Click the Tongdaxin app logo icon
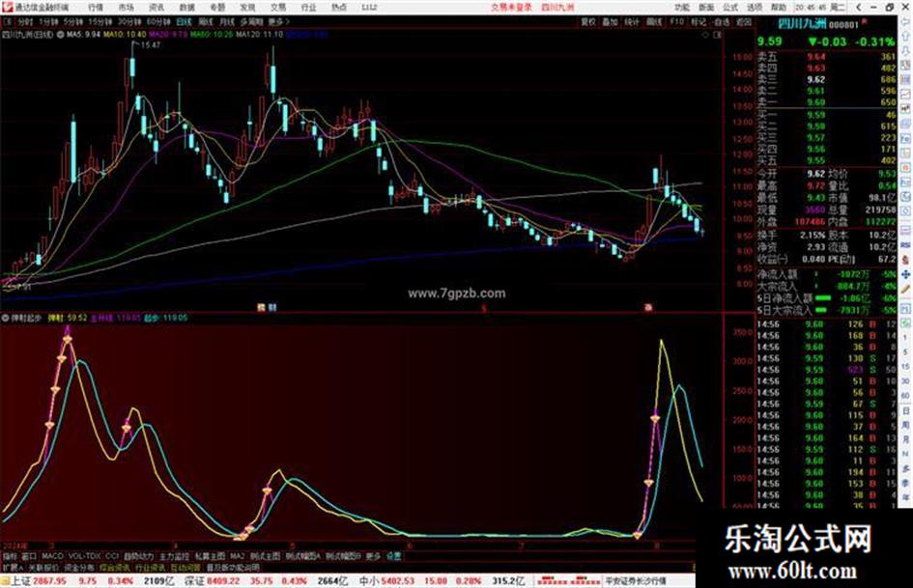 [x=7, y=8]
